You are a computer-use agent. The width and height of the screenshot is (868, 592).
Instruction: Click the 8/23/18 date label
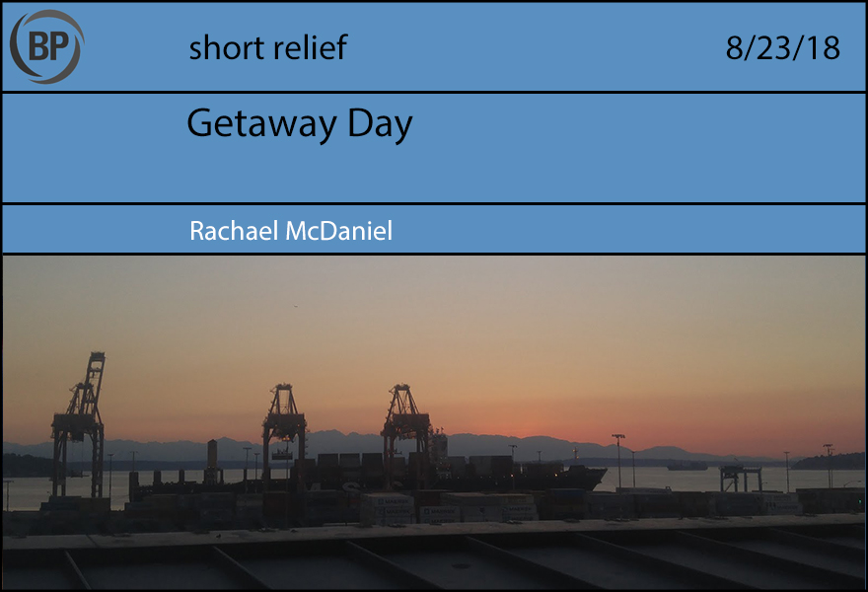click(782, 47)
